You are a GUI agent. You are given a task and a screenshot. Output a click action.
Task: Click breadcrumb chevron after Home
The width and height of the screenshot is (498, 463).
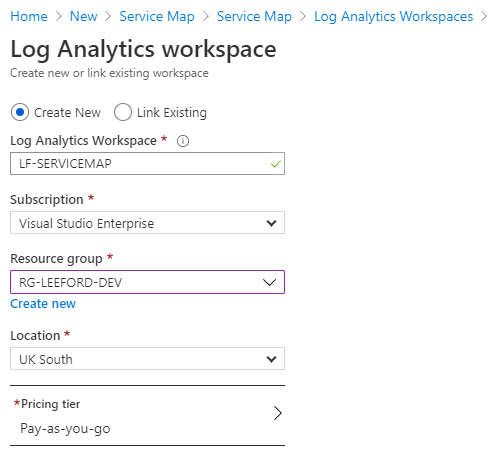59,16
